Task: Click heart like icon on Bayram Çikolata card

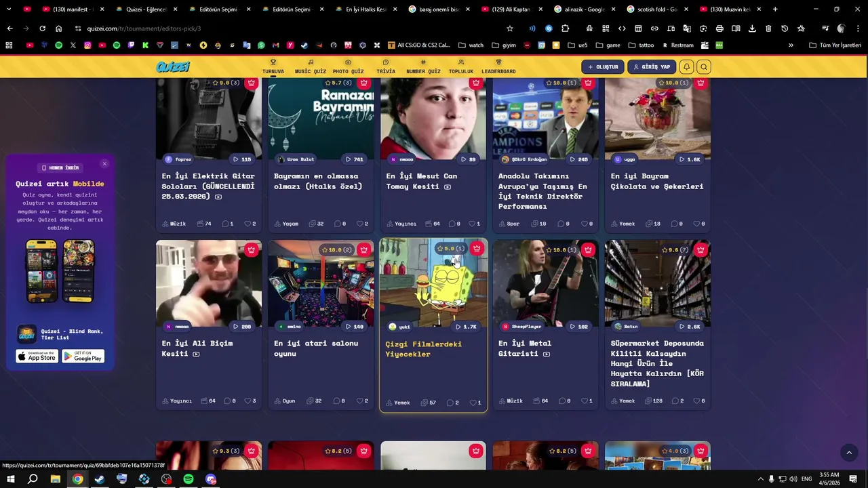Action: [696, 224]
